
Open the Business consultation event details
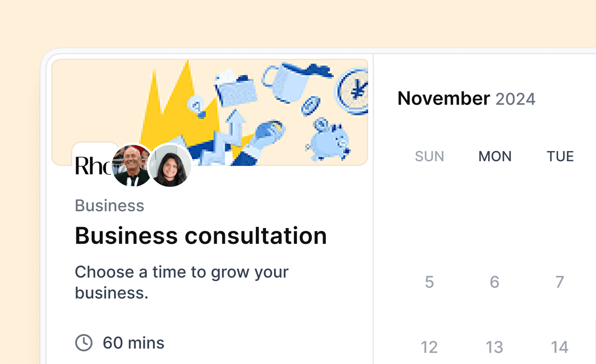point(201,235)
